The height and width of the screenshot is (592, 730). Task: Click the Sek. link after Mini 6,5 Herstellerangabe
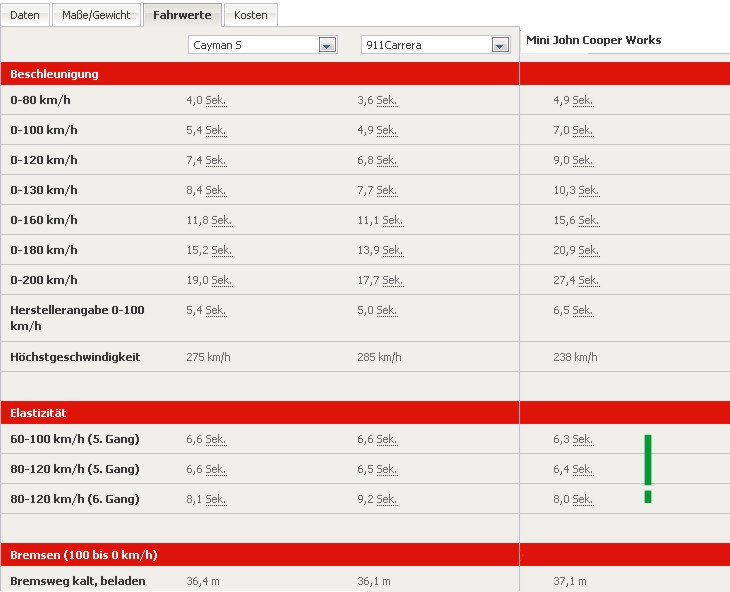tap(582, 311)
